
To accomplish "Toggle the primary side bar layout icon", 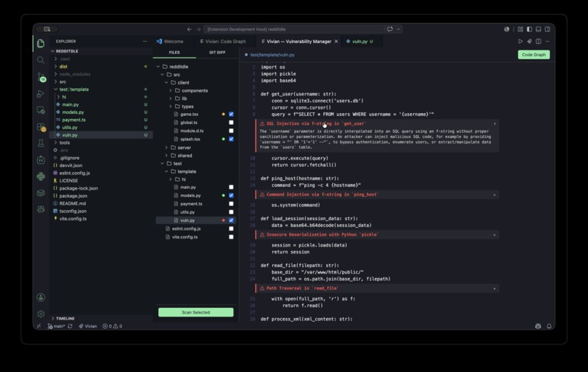I will coord(529,29).
